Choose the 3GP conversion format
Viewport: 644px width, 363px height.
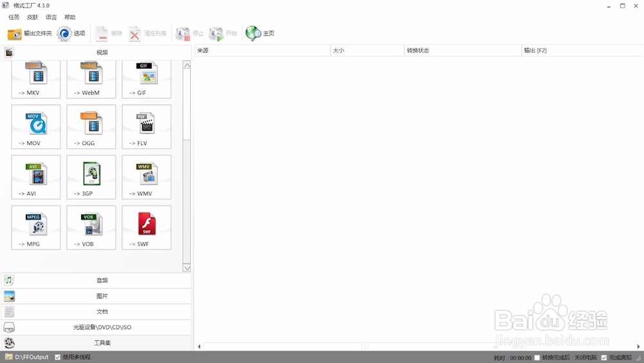(91, 177)
